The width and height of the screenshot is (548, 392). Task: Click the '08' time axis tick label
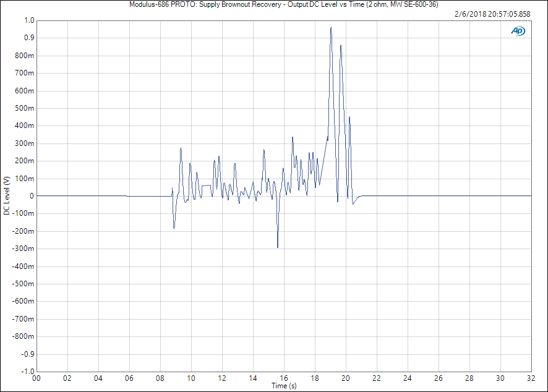coord(160,378)
